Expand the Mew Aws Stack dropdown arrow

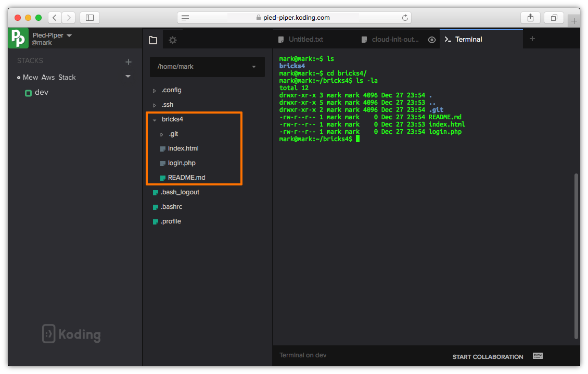(x=128, y=77)
